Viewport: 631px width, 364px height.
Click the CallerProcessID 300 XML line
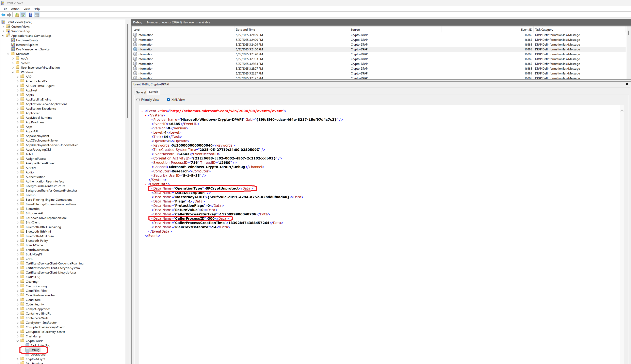190,219
